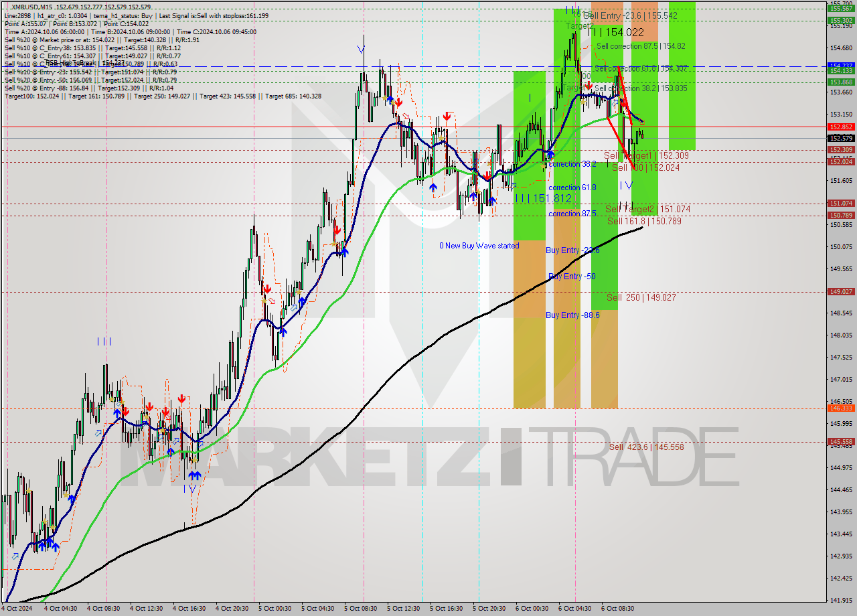
Task: Click the 'Sell 100 | 152.024' label
Action: coord(645,167)
